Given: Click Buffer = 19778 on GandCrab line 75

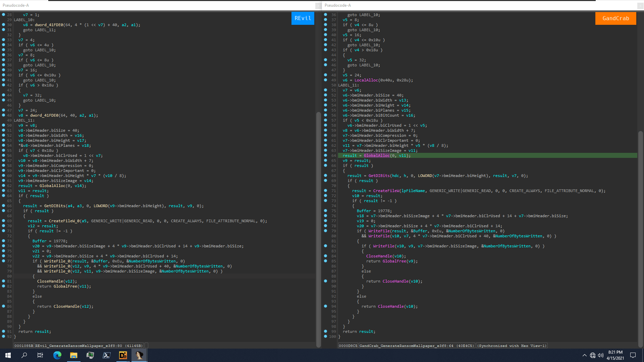Looking at the screenshot, I should click(x=374, y=211).
